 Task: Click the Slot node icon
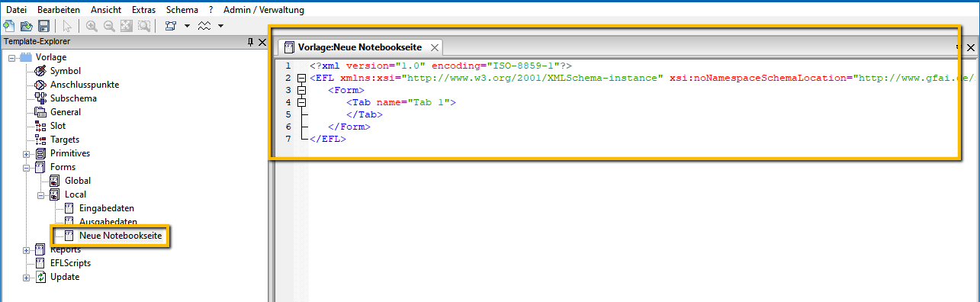(x=41, y=126)
